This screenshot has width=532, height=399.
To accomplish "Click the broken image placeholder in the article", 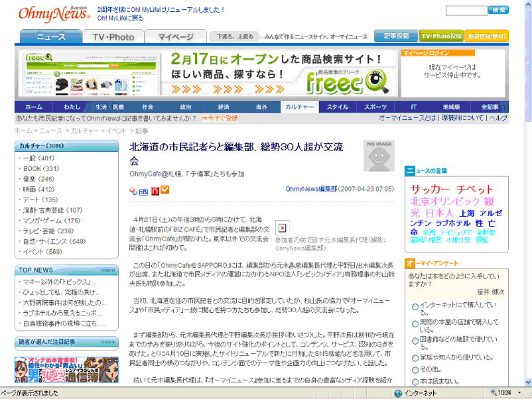I will click(282, 228).
